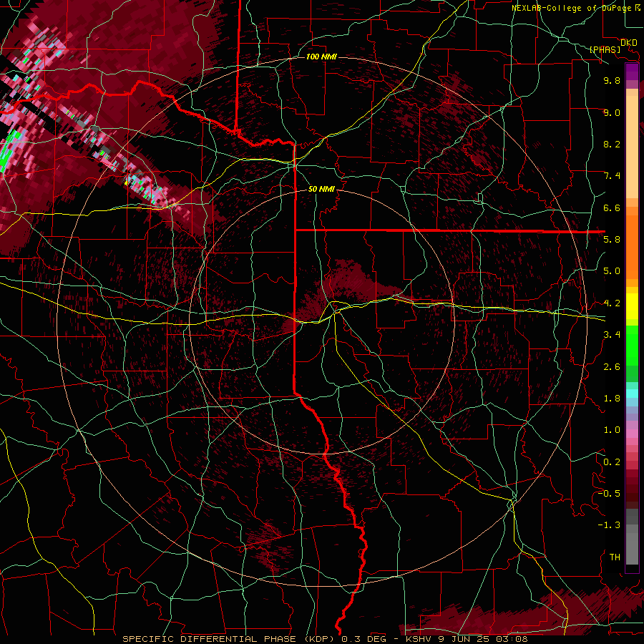Click the yellow segment of the color bar
644x644 pixels.
[x=632, y=306]
